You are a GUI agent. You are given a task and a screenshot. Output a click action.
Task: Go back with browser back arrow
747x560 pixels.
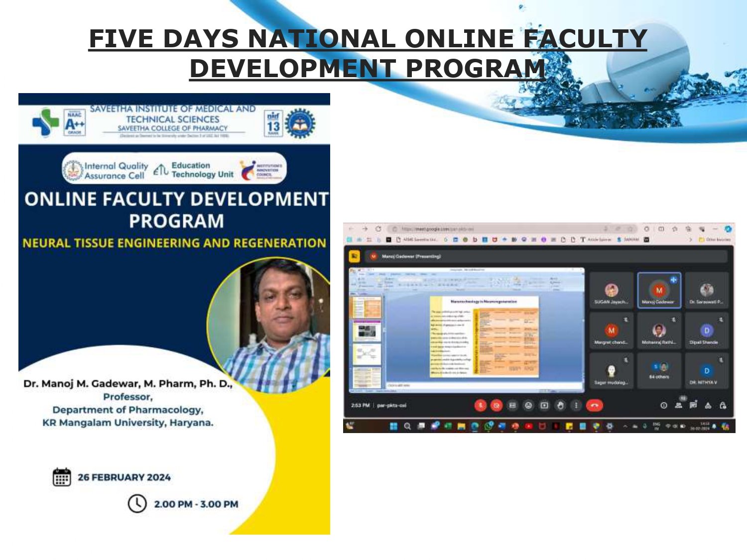tap(351, 228)
